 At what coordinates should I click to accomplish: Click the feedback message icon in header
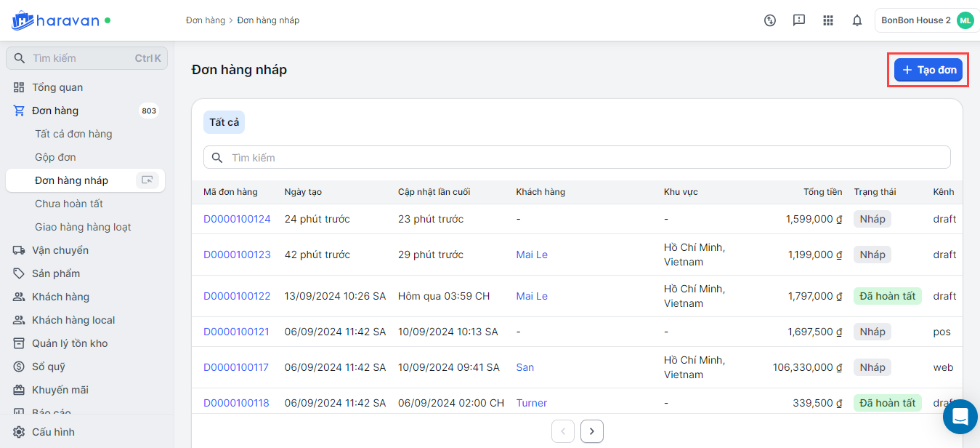pyautogui.click(x=799, y=20)
